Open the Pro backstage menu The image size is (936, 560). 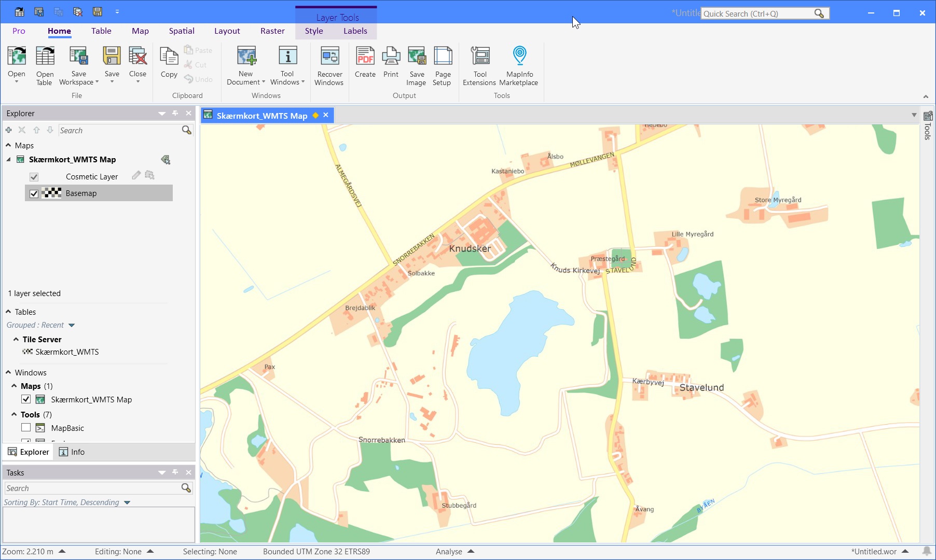point(19,31)
